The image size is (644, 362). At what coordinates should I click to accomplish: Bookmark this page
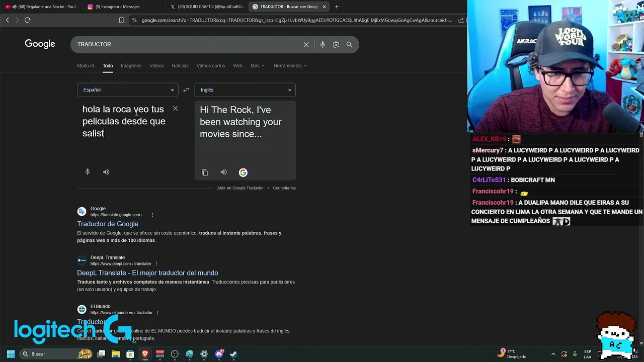click(121, 20)
